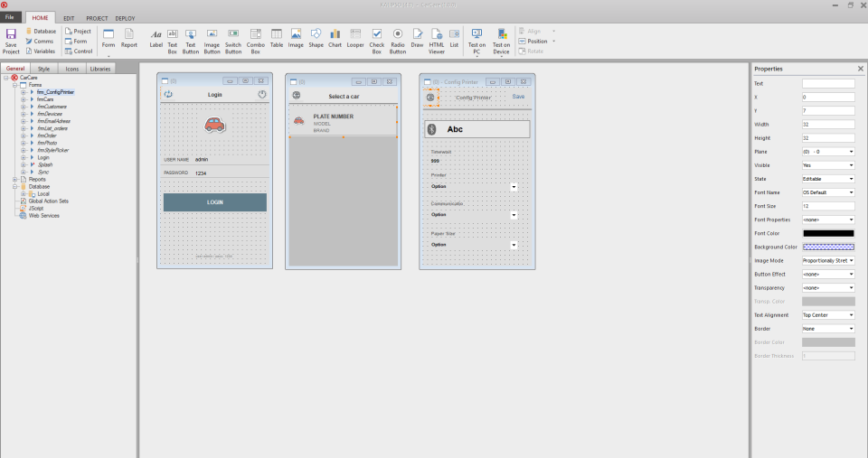Select the Looper control tool
The image size is (868, 458).
point(355,39)
